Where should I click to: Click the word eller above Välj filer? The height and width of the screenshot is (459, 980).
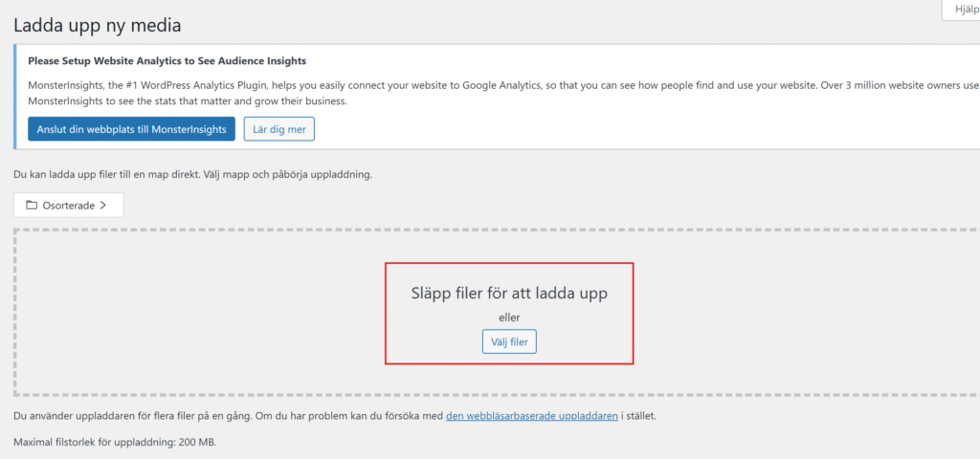509,317
